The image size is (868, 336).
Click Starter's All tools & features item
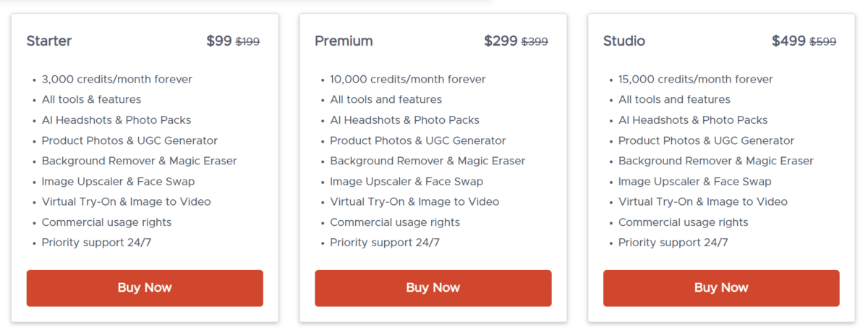(91, 100)
